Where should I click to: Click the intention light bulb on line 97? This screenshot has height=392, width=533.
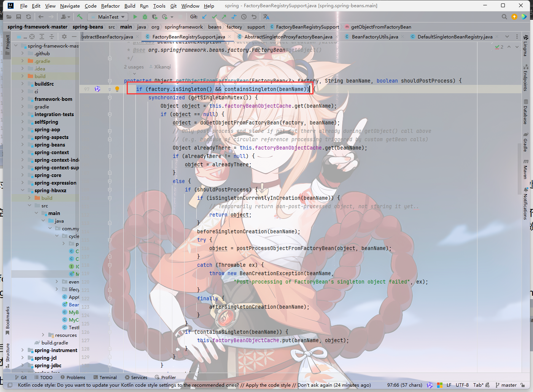pos(117,89)
